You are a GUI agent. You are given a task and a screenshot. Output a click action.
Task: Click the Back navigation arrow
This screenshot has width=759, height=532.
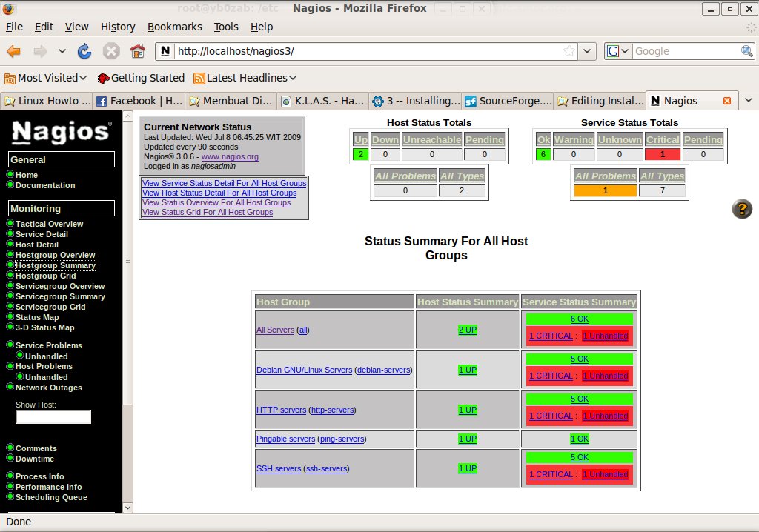tap(14, 51)
